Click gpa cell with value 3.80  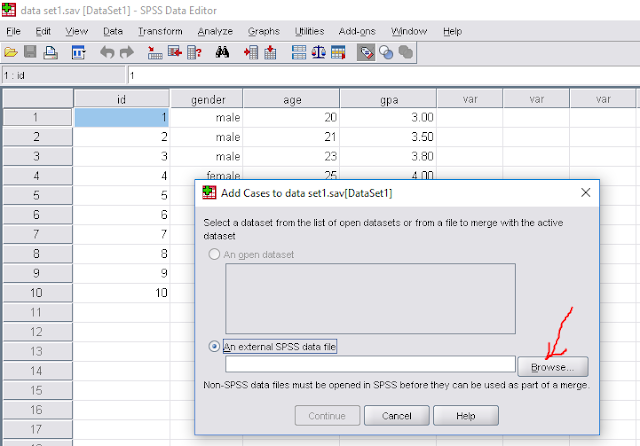click(x=388, y=156)
